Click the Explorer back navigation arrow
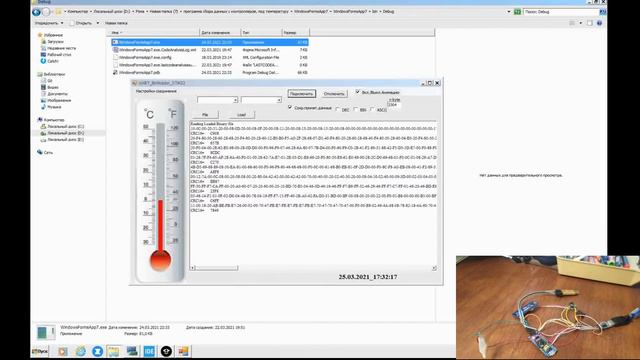 click(36, 12)
